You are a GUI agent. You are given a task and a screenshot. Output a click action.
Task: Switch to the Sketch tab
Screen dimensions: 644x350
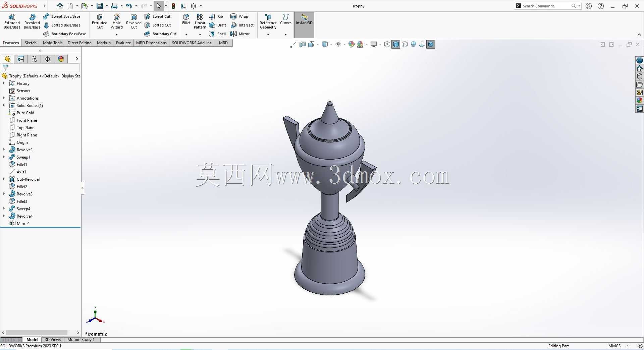(x=31, y=43)
